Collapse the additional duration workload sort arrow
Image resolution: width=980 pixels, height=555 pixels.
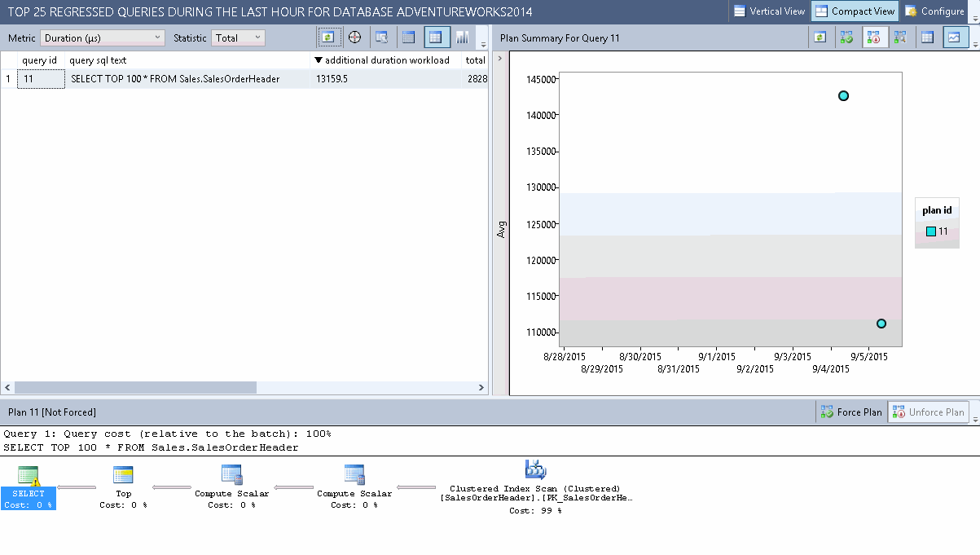point(318,59)
